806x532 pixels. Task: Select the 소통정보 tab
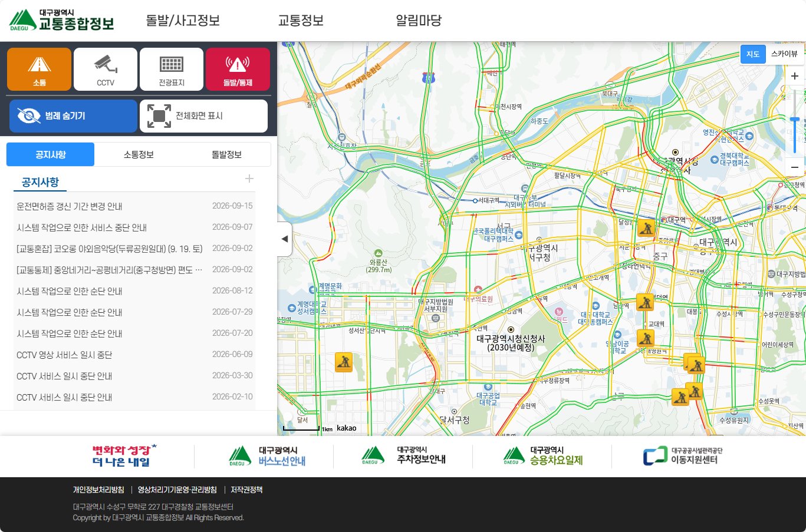139,154
